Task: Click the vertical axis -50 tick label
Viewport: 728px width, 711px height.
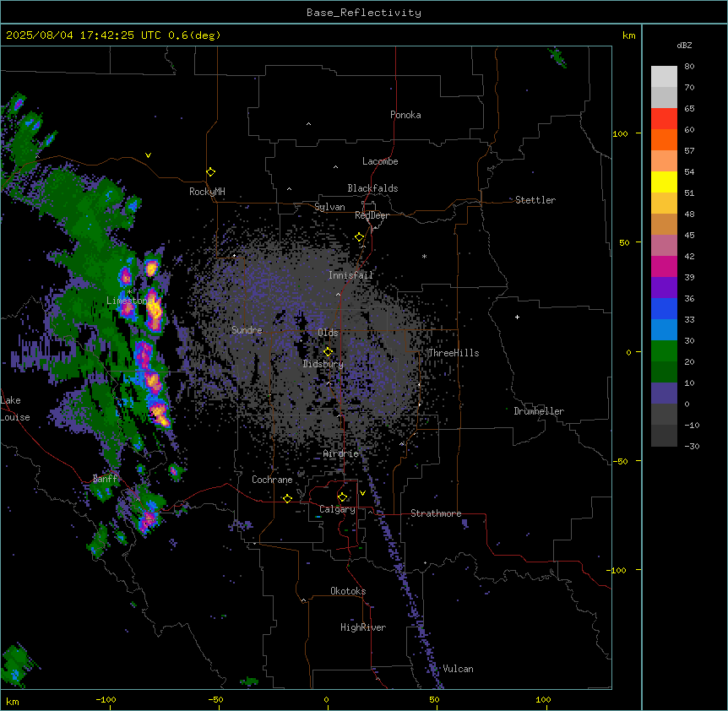Action: 620,461
